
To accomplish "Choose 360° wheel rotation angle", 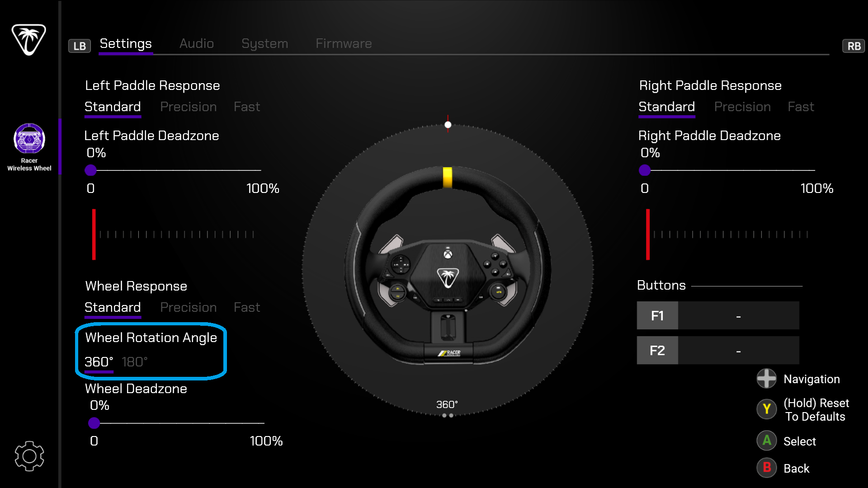I will (99, 362).
